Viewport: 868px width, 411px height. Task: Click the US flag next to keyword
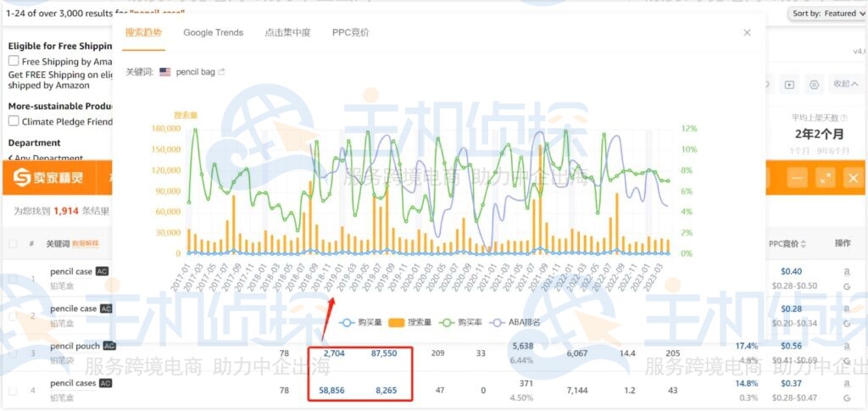pyautogui.click(x=165, y=72)
